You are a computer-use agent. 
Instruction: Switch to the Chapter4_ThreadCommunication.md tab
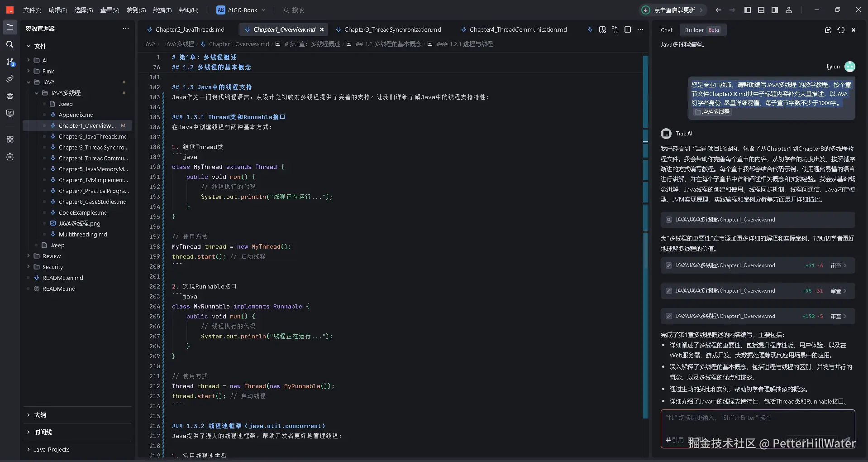coord(514,29)
